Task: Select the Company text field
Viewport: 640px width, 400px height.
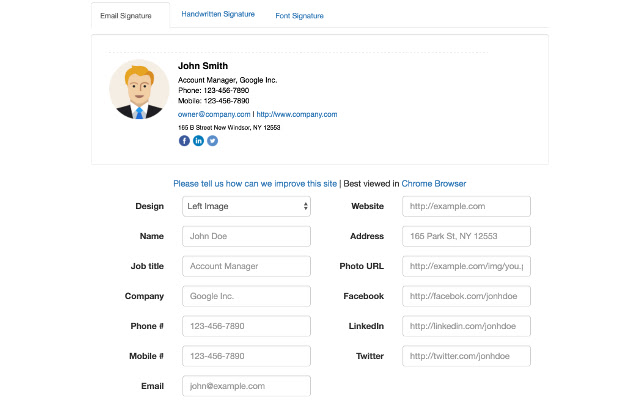Action: pyautogui.click(x=247, y=296)
